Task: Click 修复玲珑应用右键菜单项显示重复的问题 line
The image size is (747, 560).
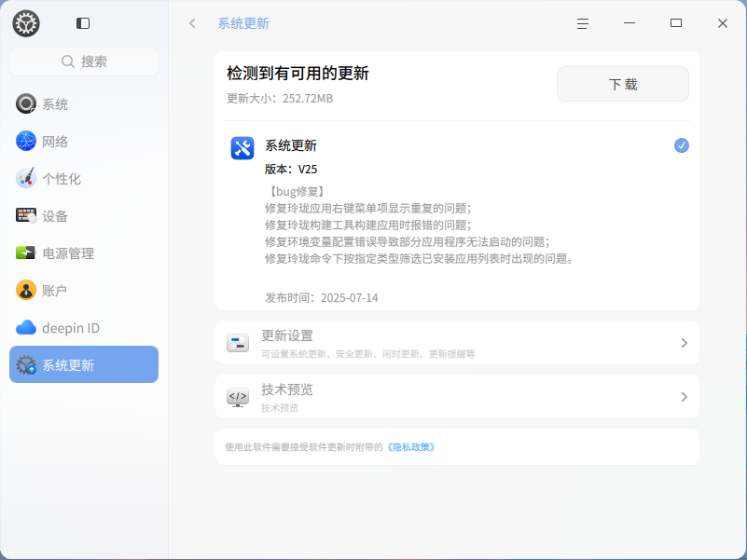Action: click(368, 208)
